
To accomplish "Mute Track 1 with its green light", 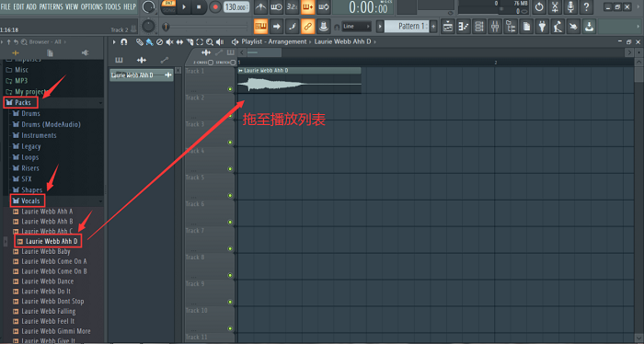I will pos(230,89).
